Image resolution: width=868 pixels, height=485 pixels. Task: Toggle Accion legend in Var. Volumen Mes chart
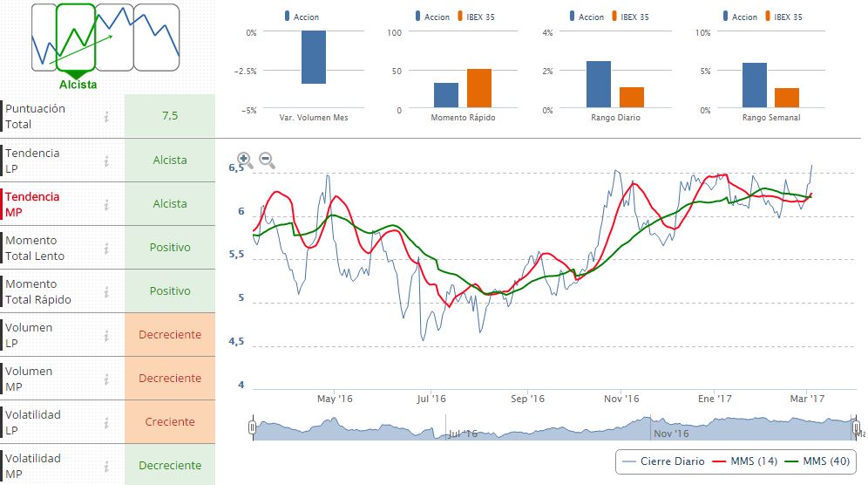301,17
